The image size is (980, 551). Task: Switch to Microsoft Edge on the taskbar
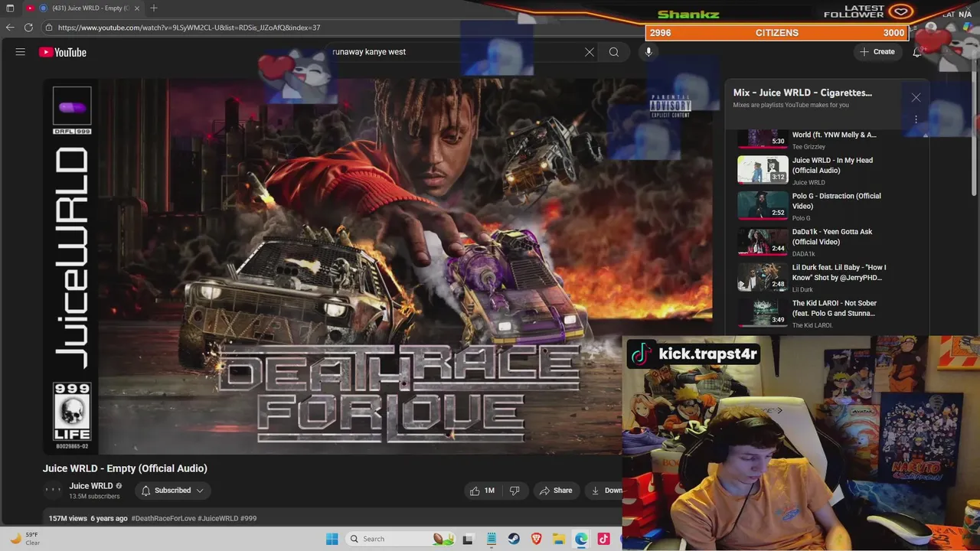pyautogui.click(x=582, y=539)
